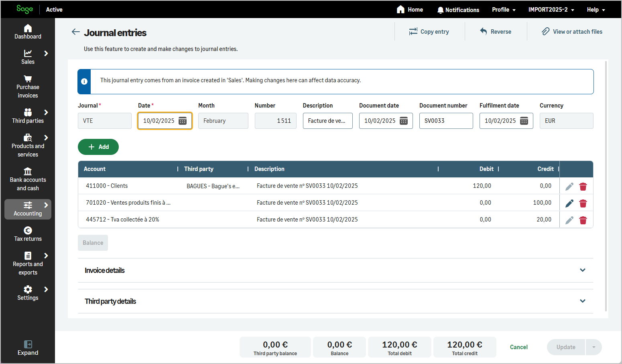
Task: Expand the Settings submenu chevron
Action: point(46,289)
